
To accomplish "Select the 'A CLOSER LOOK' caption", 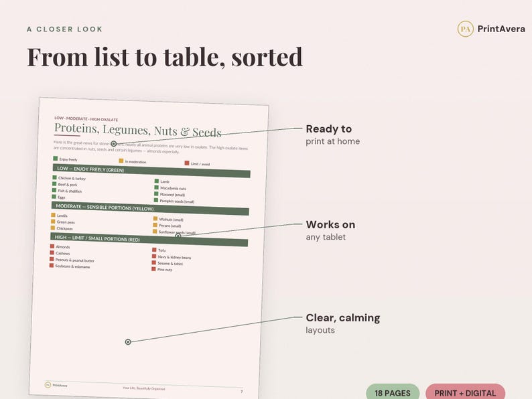I will coord(64,29).
